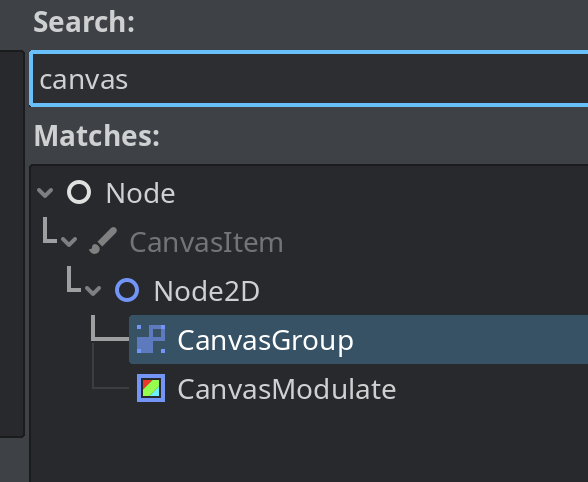Click highlighted CanvasGroup row beyond its text

pos(469,339)
